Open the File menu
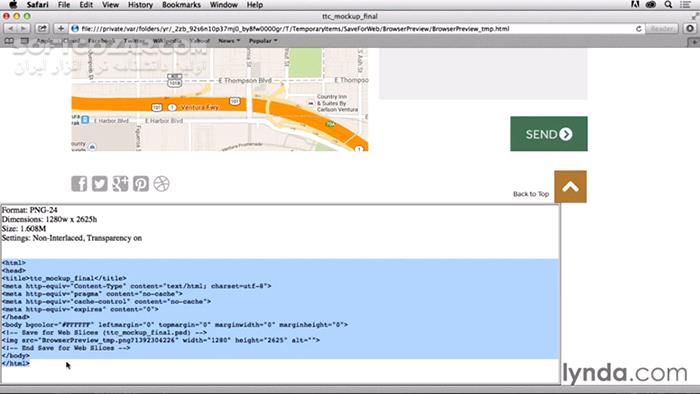This screenshot has width=700, height=394. pos(64,5)
